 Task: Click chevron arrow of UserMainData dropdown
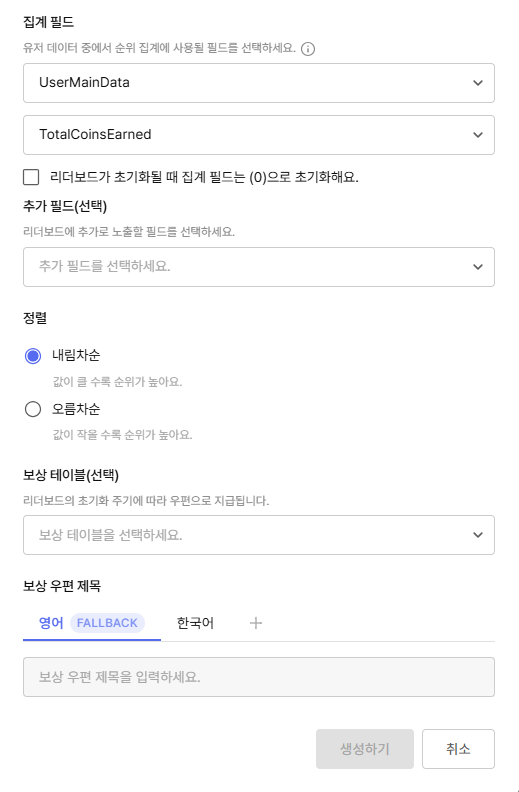click(x=478, y=83)
